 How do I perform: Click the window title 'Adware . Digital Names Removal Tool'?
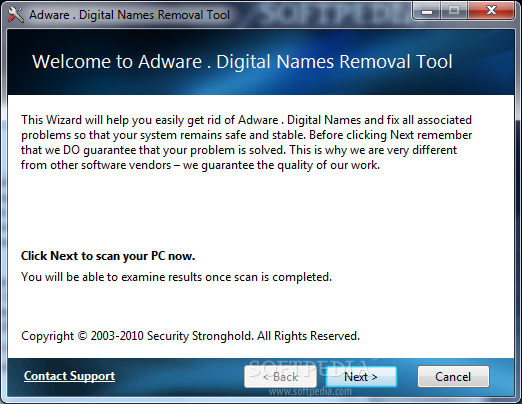pos(129,15)
